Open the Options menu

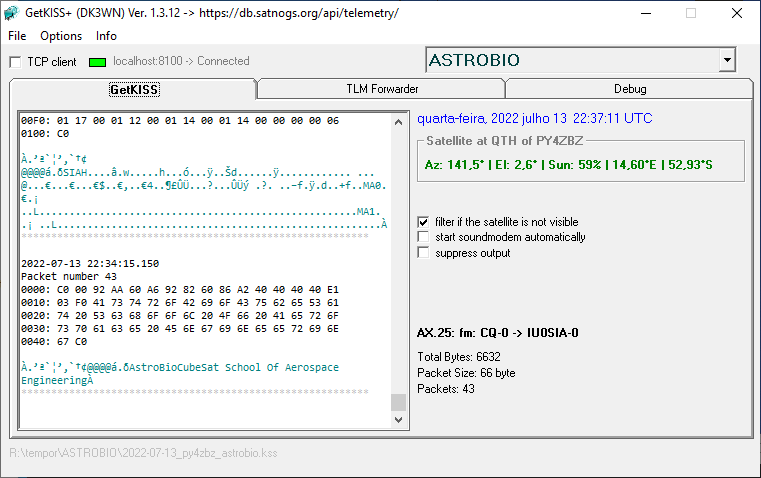[x=61, y=36]
